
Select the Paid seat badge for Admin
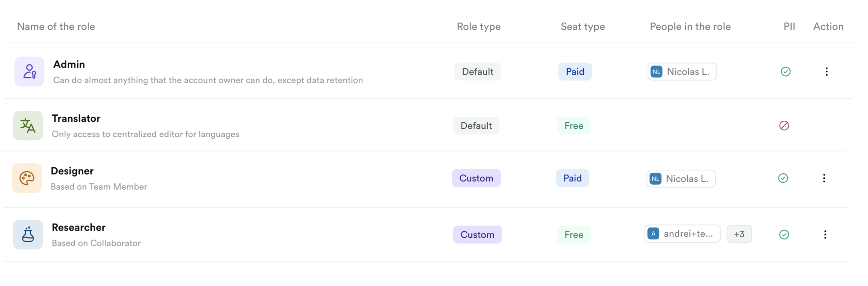[575, 71]
